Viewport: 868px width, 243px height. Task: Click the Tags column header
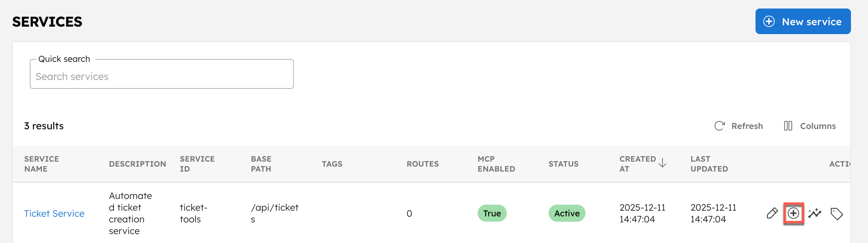pyautogui.click(x=332, y=164)
